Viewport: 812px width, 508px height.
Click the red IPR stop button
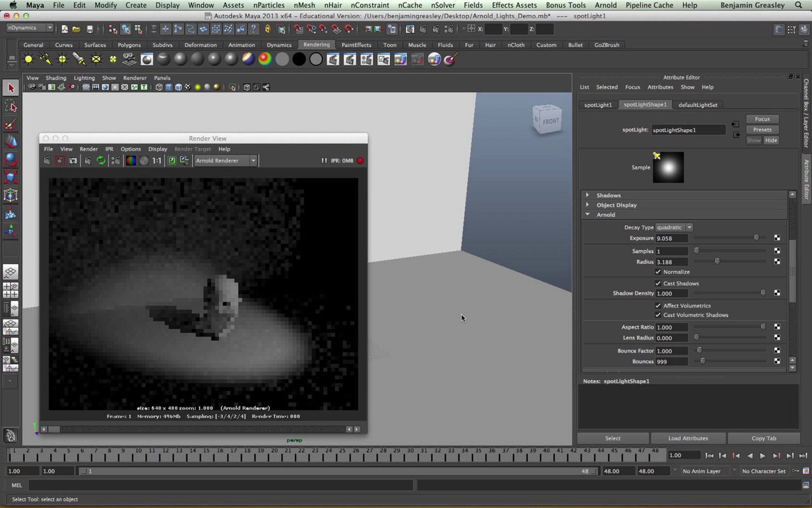tap(360, 161)
